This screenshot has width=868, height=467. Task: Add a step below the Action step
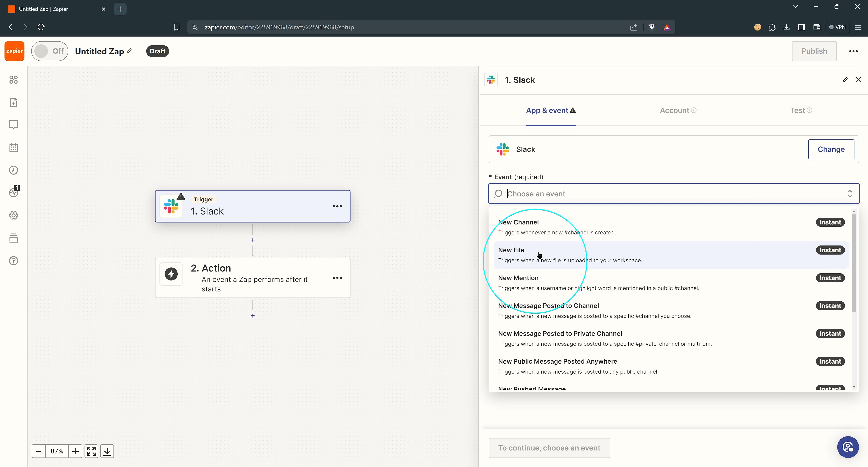tap(253, 316)
